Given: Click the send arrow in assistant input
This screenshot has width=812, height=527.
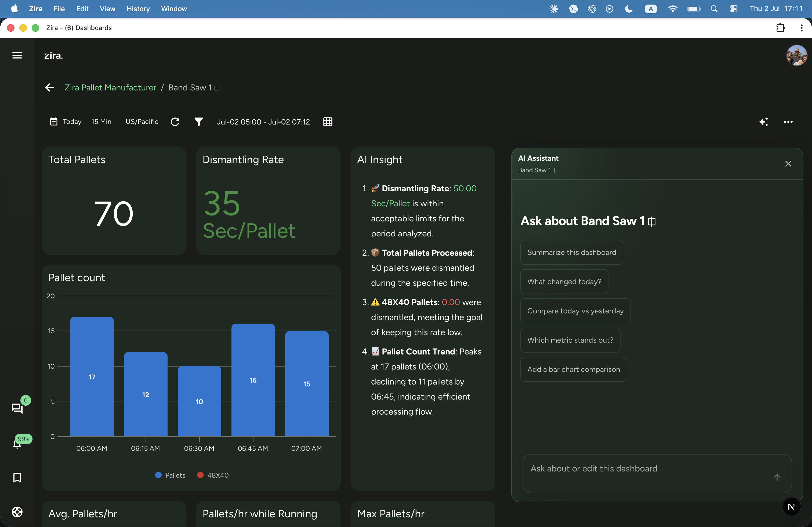Looking at the screenshot, I should click(x=777, y=477).
